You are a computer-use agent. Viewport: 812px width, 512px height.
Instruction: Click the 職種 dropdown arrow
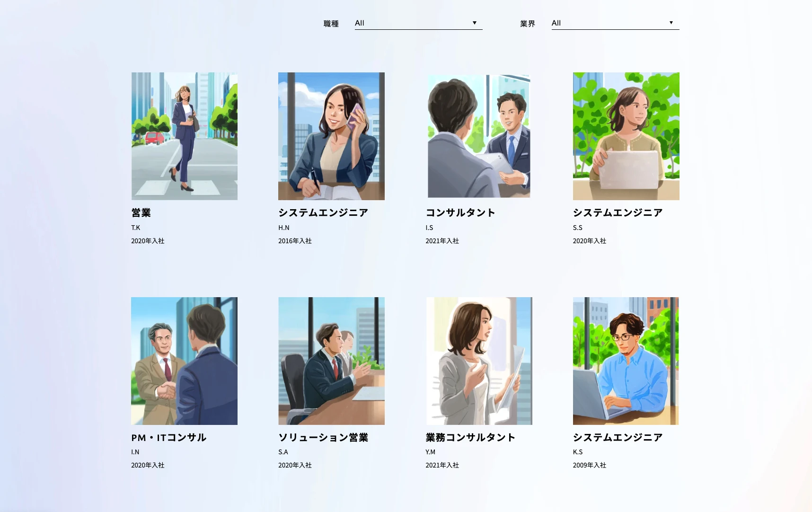click(x=474, y=23)
